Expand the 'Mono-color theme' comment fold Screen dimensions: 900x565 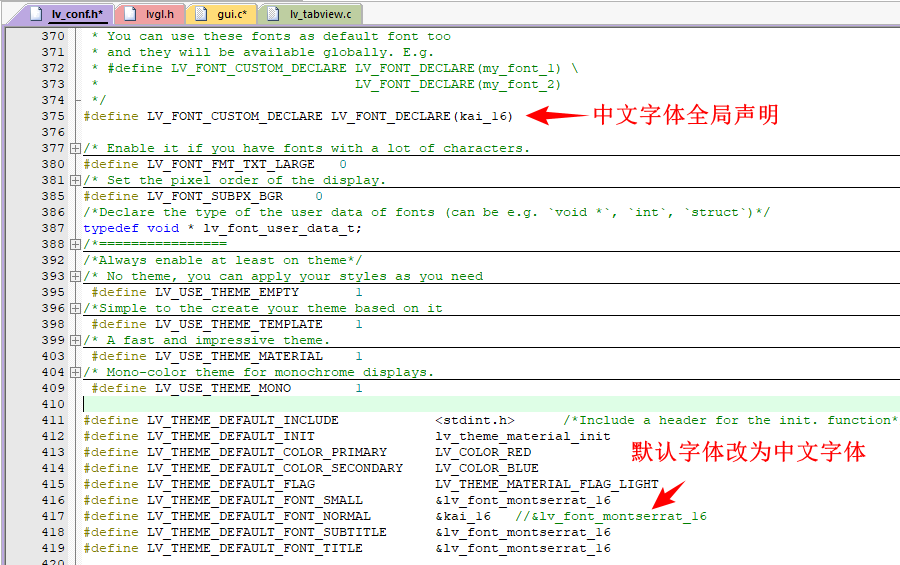75,372
